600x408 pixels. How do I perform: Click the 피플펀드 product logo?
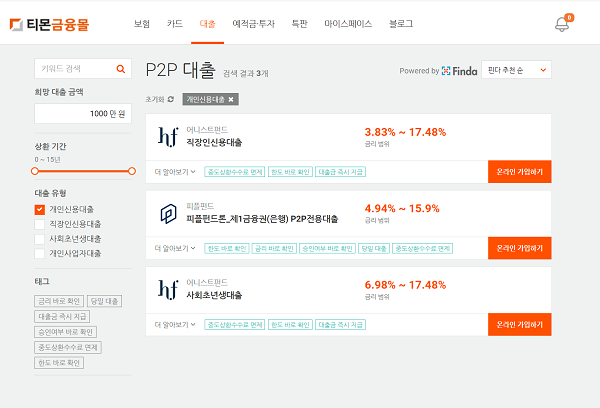tap(167, 213)
